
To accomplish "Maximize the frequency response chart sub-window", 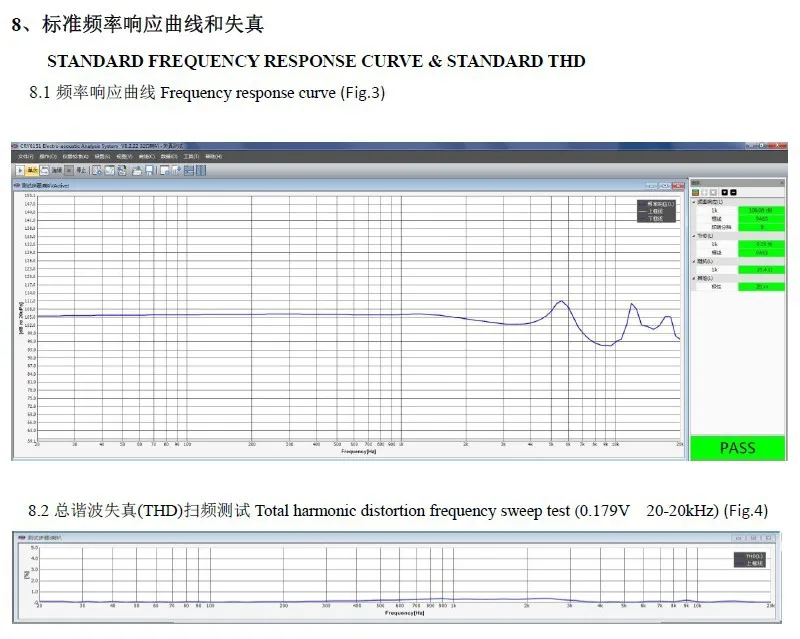I will pos(664,185).
